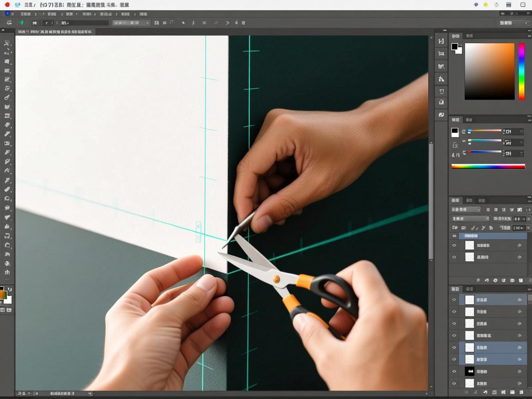The width and height of the screenshot is (532, 399).
Task: Click the rightmost icon below the lower layers list
Action: [x=521, y=392]
